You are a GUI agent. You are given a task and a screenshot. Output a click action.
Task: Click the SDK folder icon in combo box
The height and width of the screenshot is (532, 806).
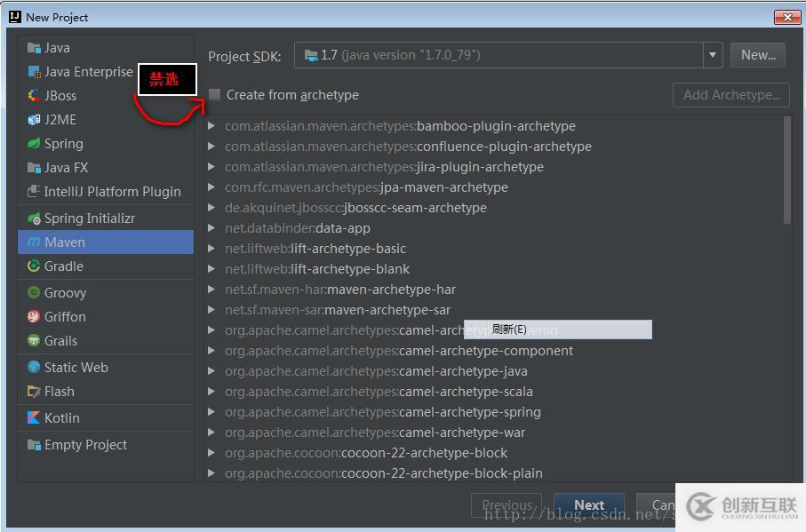click(x=311, y=55)
